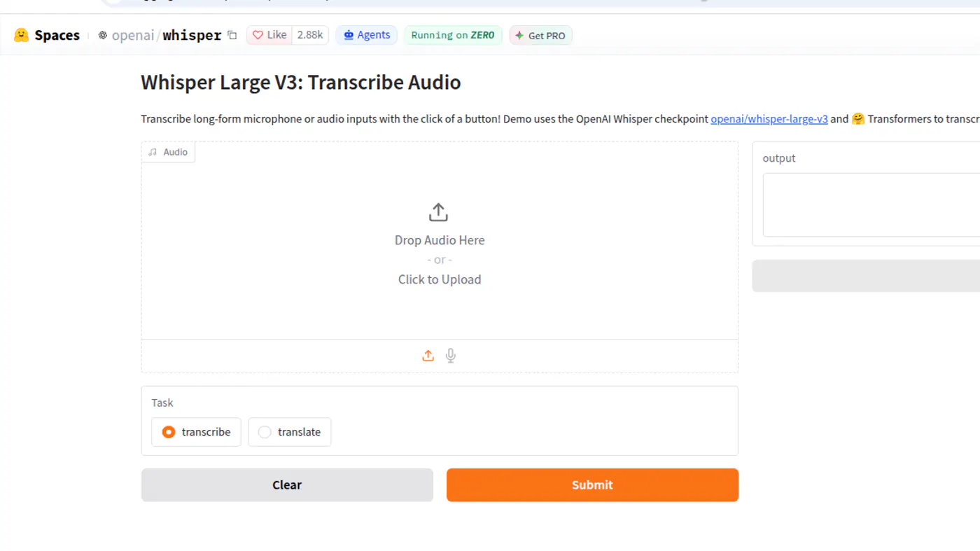Image resolution: width=980 pixels, height=551 pixels.
Task: Follow the openai/whisper-large-v3 checkpoint link
Action: point(769,119)
